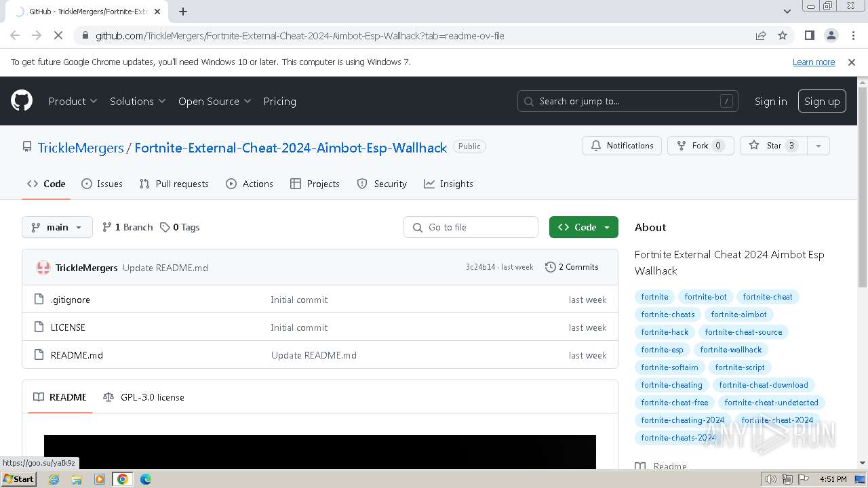
Task: Open the main branch dropdown
Action: click(x=57, y=227)
